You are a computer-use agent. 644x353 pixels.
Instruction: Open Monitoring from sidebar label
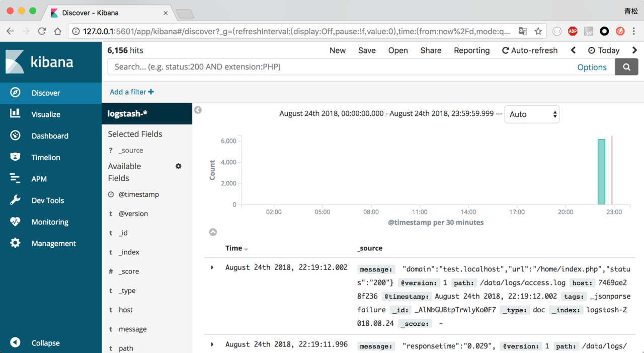click(50, 222)
